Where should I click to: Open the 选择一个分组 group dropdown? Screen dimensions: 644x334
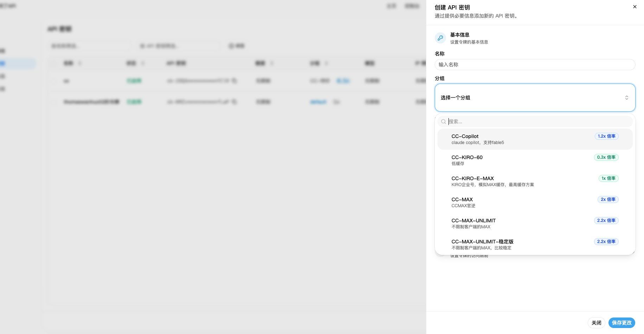coord(535,98)
